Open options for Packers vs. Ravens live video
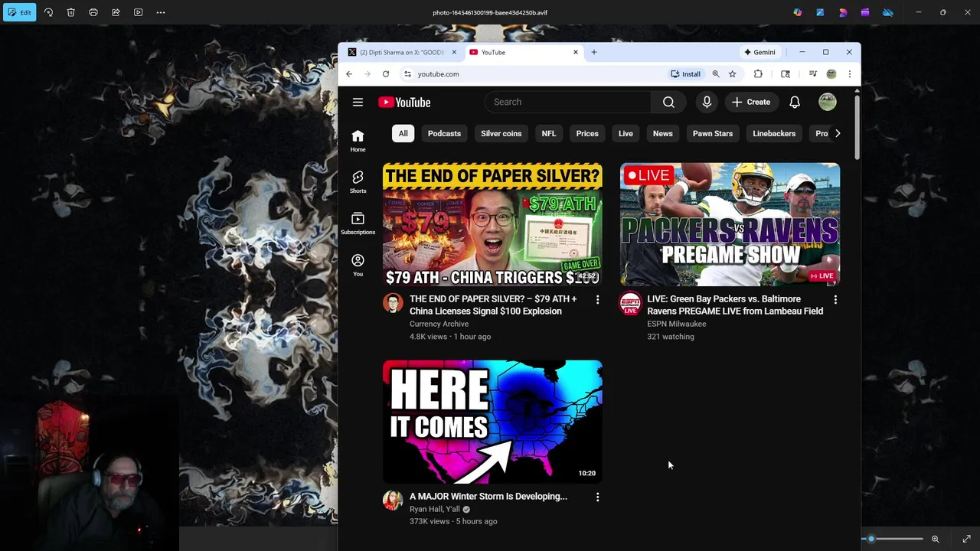Viewport: 980px width, 551px height. tap(835, 300)
